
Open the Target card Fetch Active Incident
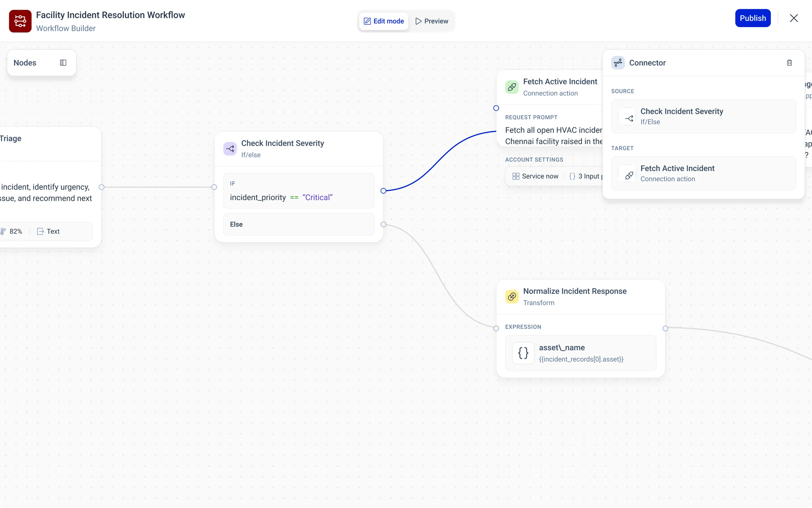tap(703, 173)
